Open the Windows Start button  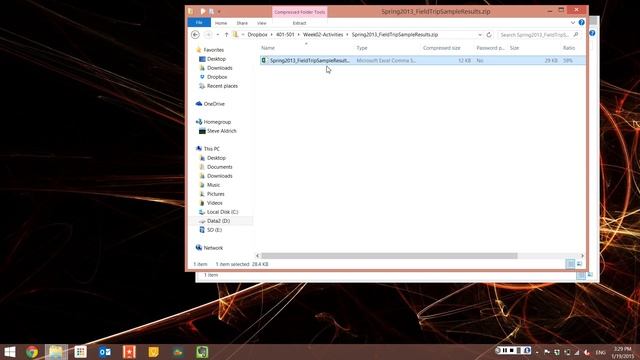tap(9, 352)
